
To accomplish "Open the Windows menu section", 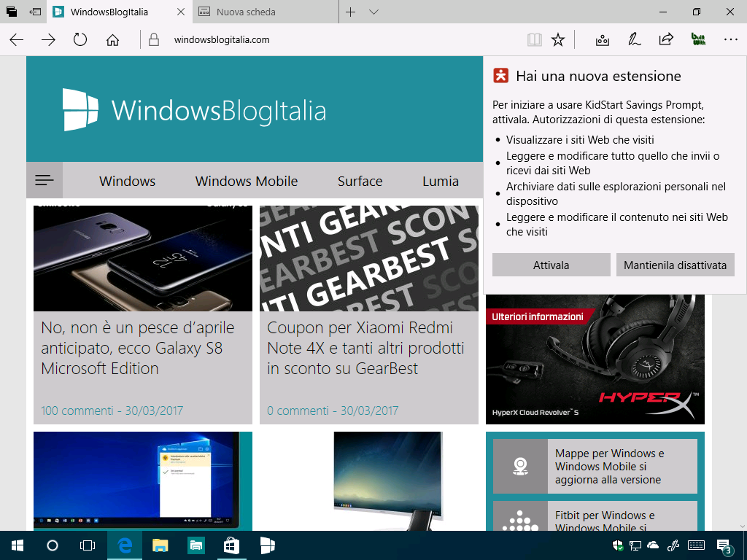I will (x=127, y=181).
